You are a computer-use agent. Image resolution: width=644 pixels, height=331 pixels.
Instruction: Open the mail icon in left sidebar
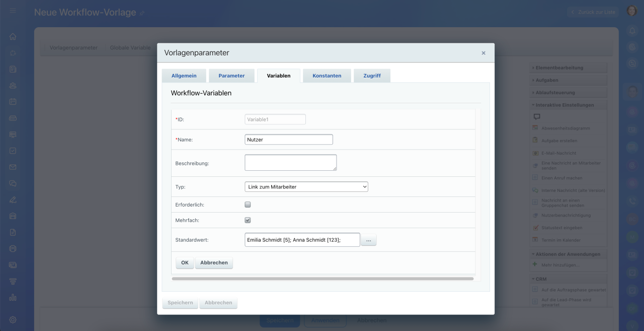pyautogui.click(x=13, y=167)
